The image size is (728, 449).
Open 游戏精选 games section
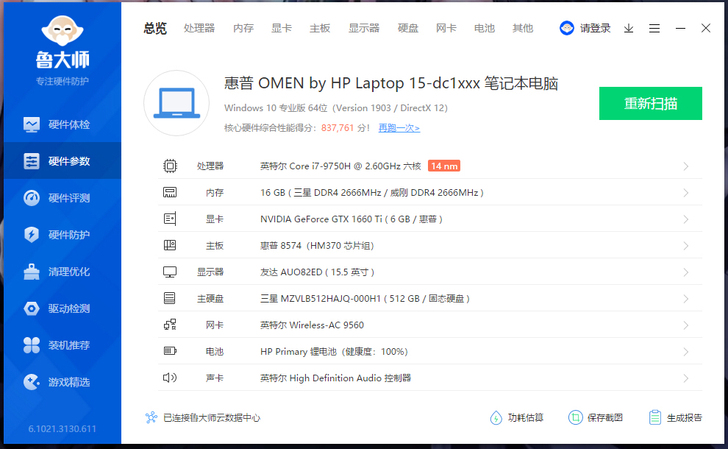click(x=62, y=382)
